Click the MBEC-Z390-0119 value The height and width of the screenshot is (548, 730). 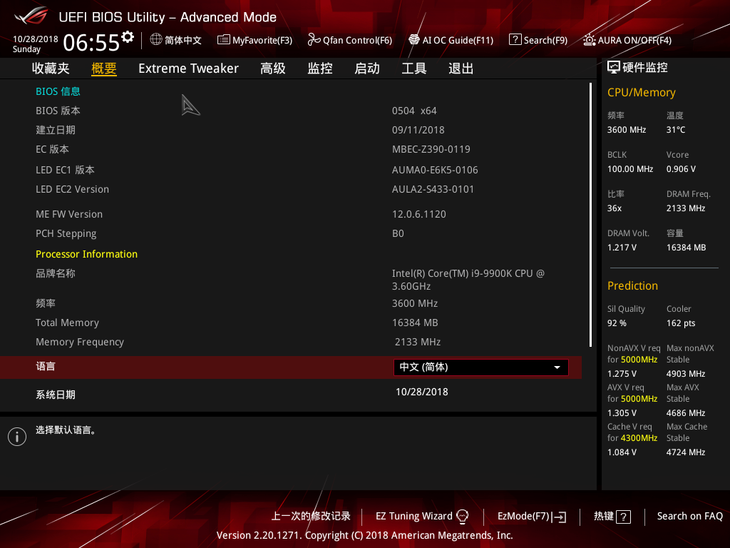[431, 149]
